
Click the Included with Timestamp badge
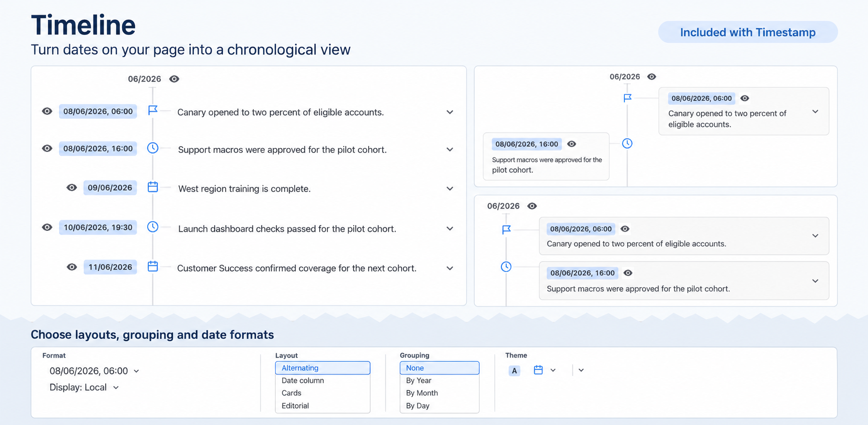(747, 32)
